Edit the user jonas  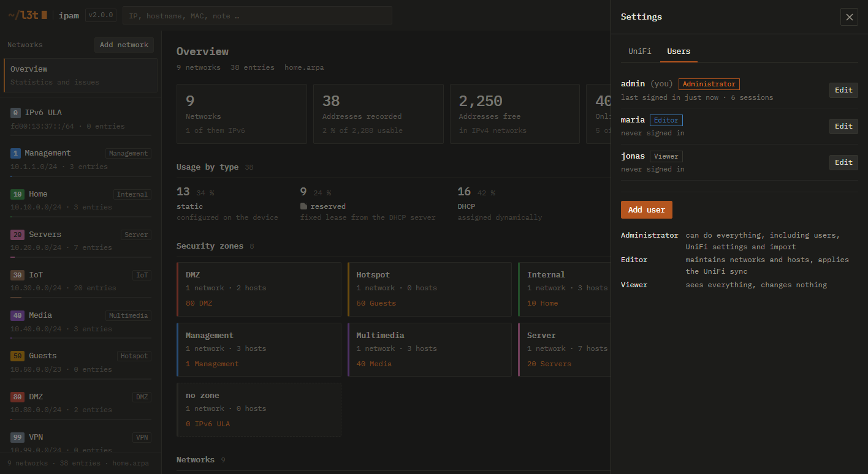[843, 162]
